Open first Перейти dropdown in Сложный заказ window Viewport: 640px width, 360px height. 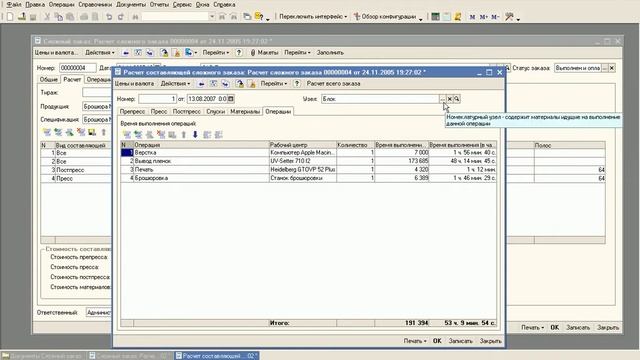[x=216, y=53]
